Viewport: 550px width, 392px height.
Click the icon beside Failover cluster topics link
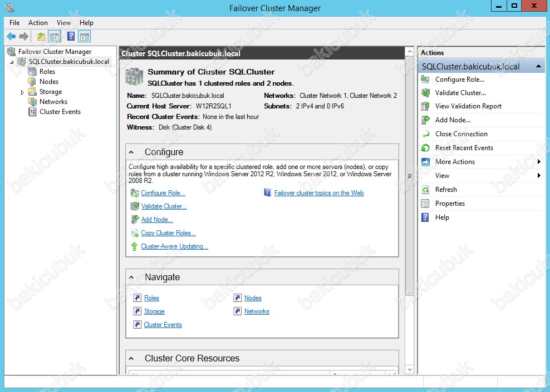coord(268,193)
